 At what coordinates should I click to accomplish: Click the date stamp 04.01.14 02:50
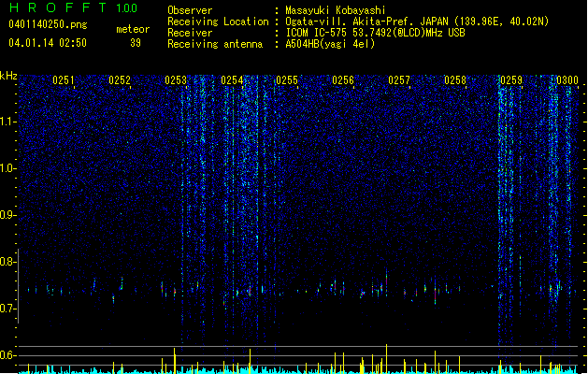tap(48, 43)
